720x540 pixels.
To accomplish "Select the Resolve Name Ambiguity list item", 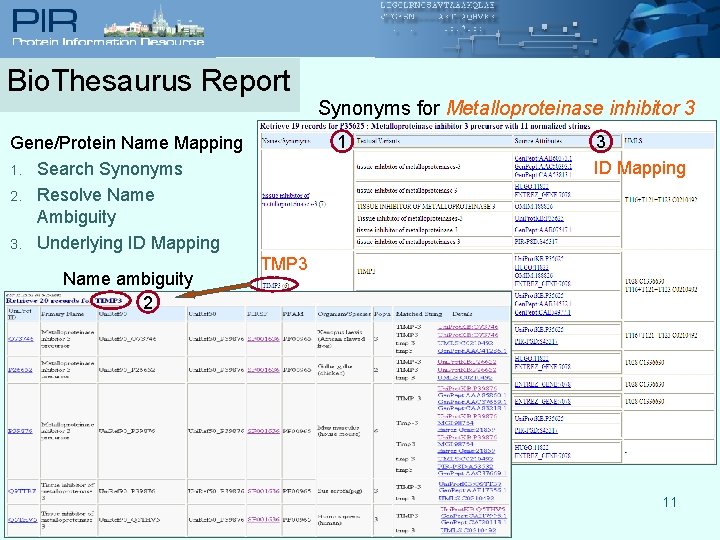I will pyautogui.click(x=96, y=206).
